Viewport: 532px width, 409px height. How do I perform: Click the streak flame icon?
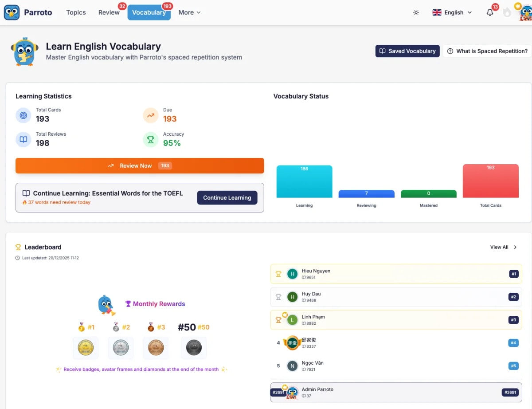coord(507,13)
